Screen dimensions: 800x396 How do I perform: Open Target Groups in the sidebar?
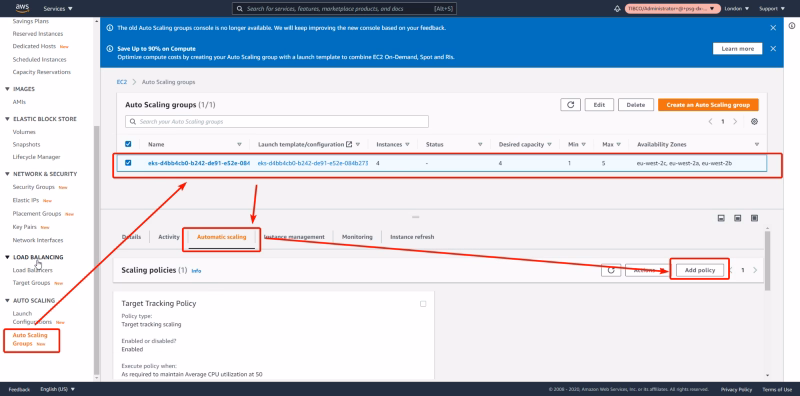(31, 283)
